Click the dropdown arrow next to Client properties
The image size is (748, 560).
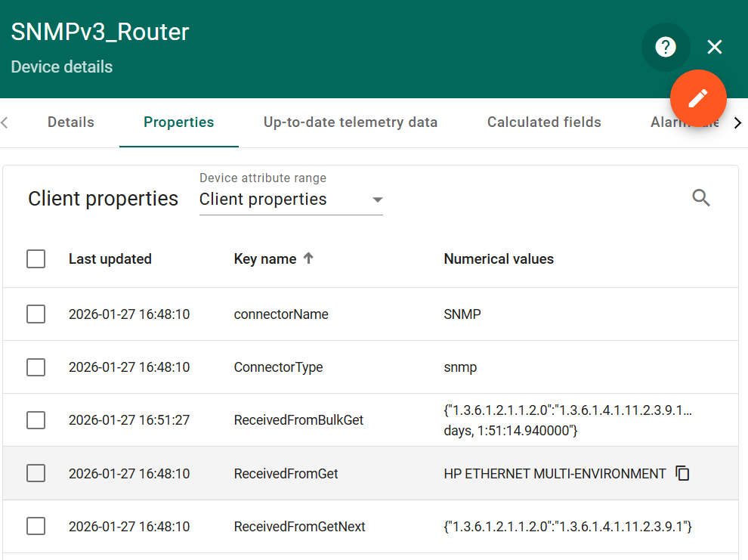tap(378, 200)
